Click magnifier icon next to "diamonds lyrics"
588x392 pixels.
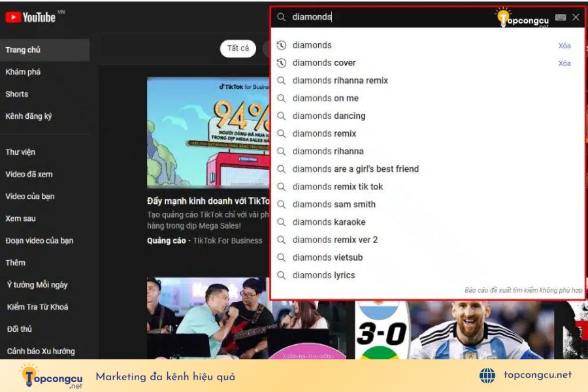[x=281, y=275]
